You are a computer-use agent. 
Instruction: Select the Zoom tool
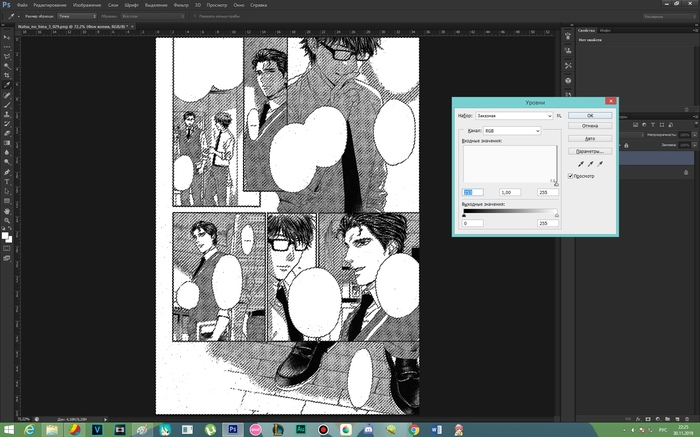(7, 221)
